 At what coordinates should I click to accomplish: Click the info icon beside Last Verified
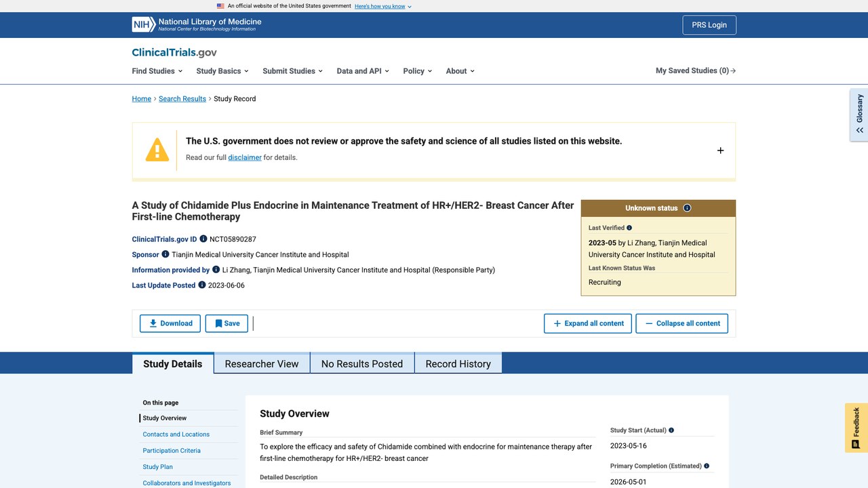coord(629,228)
